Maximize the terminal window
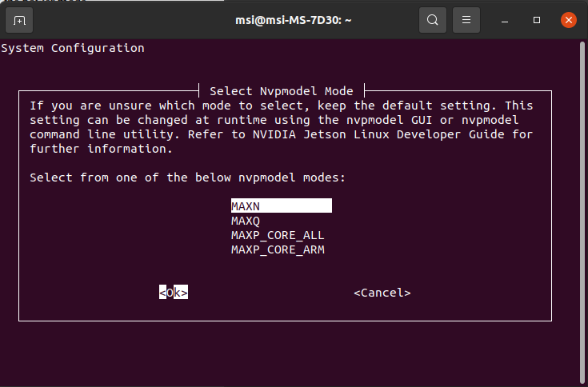Screen dimensions: 588x387 coord(537,20)
